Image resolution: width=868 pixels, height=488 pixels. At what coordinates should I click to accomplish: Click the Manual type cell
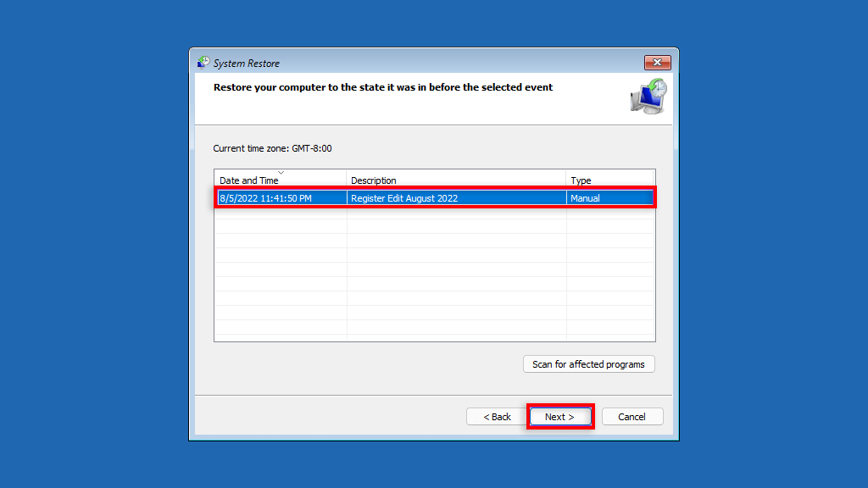pos(585,198)
